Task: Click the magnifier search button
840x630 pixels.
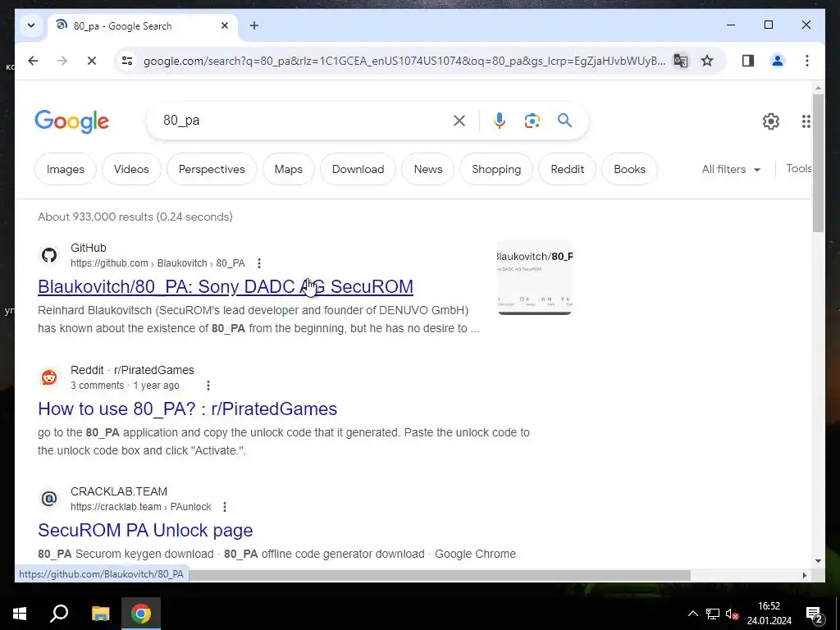Action: (x=564, y=121)
